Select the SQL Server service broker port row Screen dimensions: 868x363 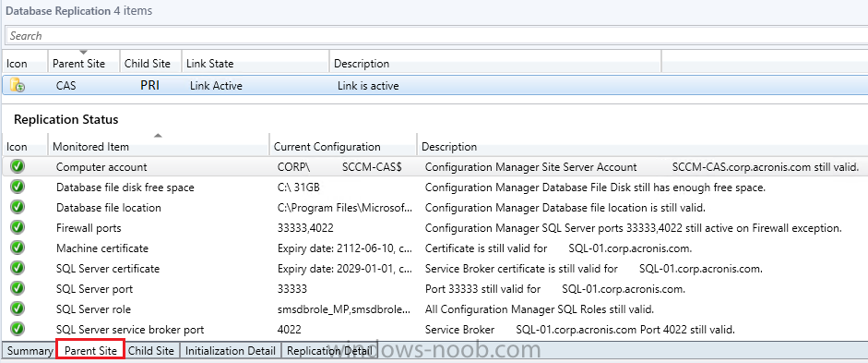tap(434, 329)
